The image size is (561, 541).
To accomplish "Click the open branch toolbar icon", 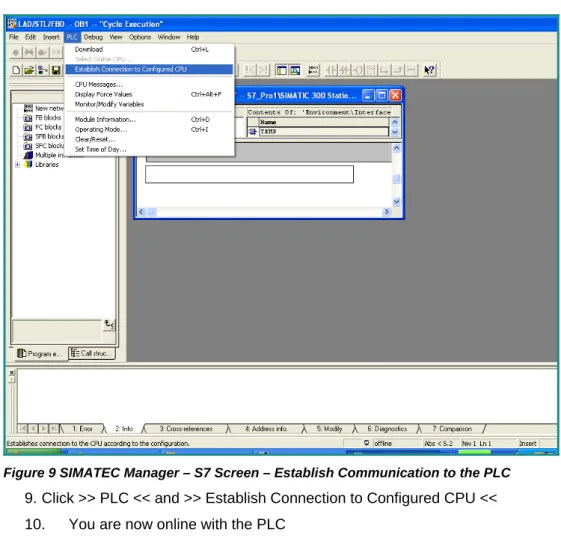I will click(x=385, y=70).
